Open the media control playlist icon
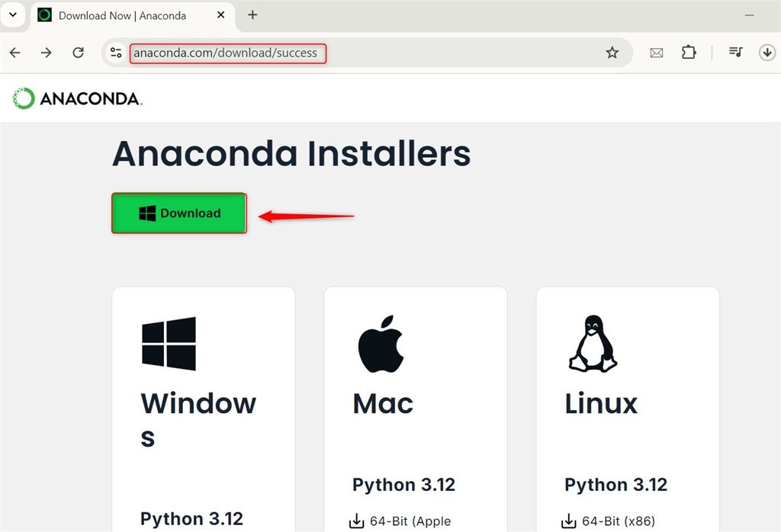The height and width of the screenshot is (532, 781). pyautogui.click(x=736, y=52)
